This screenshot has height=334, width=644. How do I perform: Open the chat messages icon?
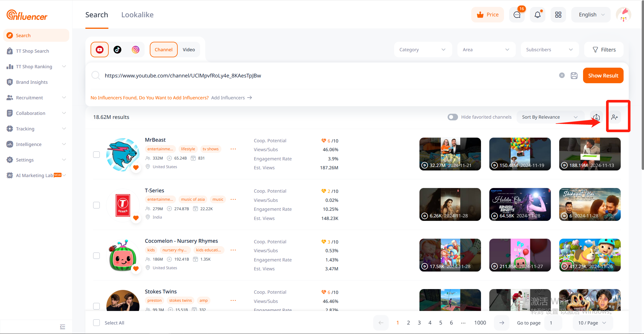click(517, 15)
